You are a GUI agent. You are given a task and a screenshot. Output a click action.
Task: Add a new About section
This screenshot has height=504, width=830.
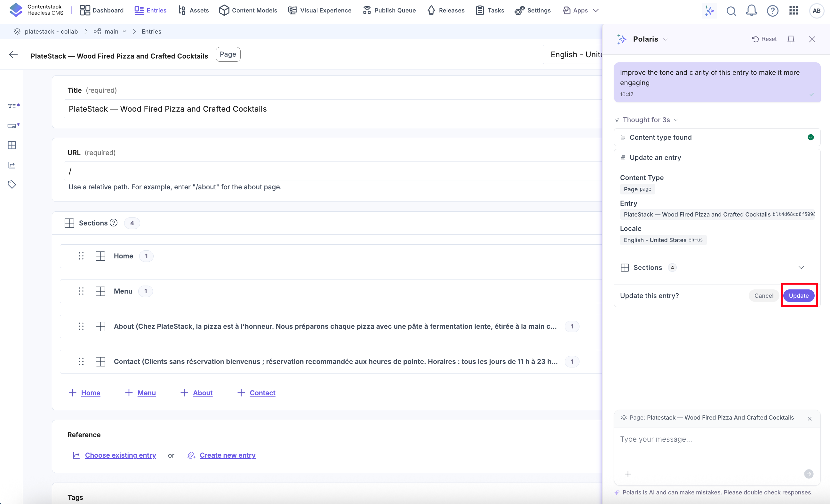(196, 393)
